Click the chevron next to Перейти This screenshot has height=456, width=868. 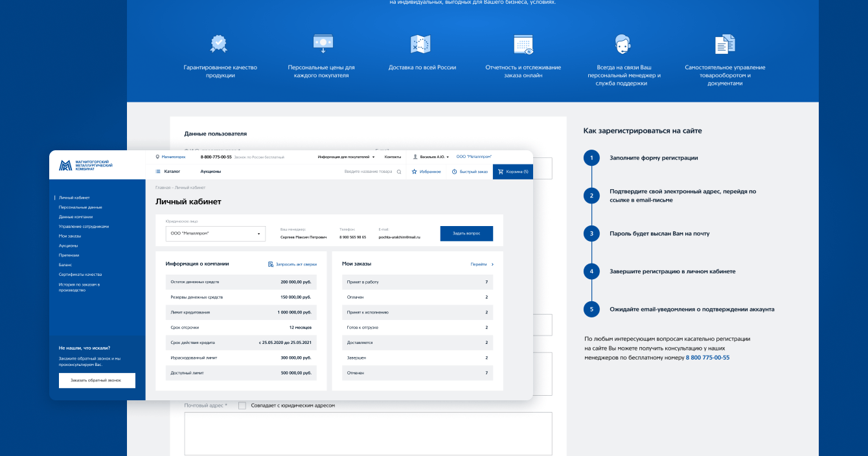click(x=492, y=264)
